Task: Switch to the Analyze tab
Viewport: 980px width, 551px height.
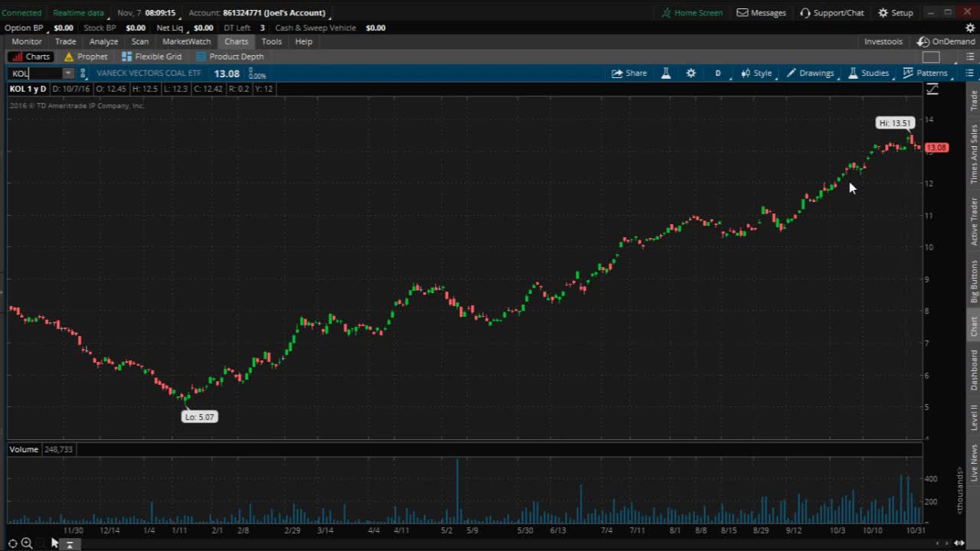Action: [x=103, y=42]
